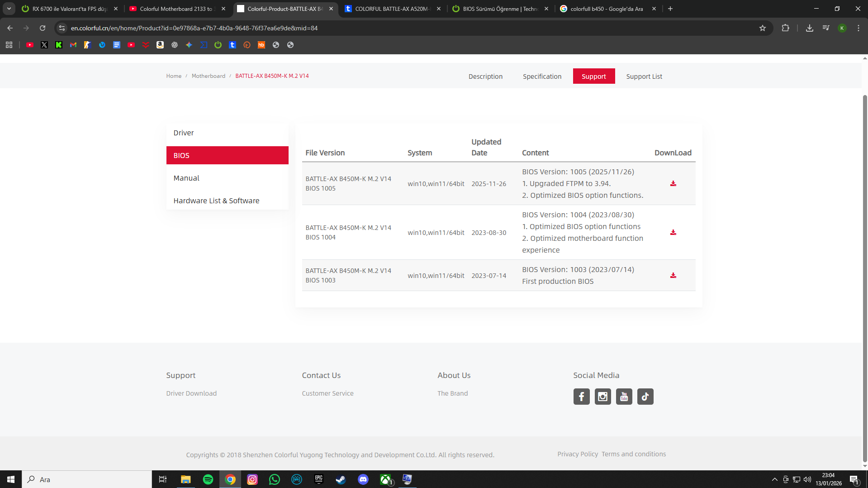Open the Kick bookmark in bookmarks bar
This screenshot has height=488, width=868.
pyautogui.click(x=59, y=45)
